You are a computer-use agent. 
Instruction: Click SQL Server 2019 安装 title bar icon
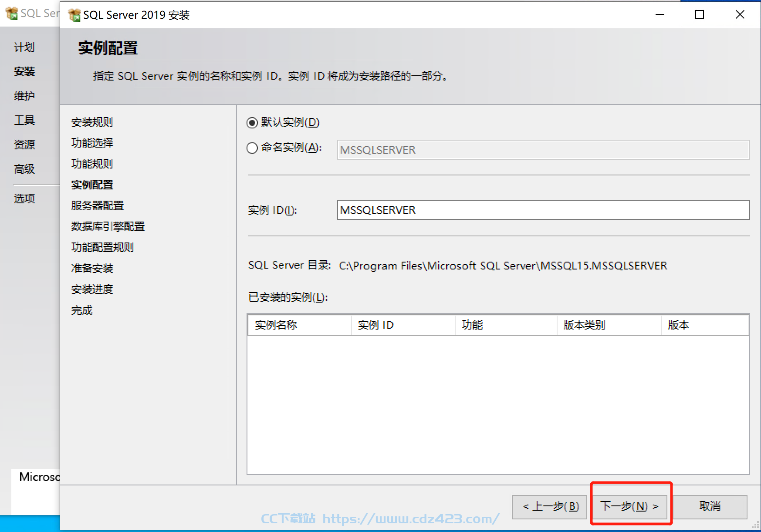74,15
